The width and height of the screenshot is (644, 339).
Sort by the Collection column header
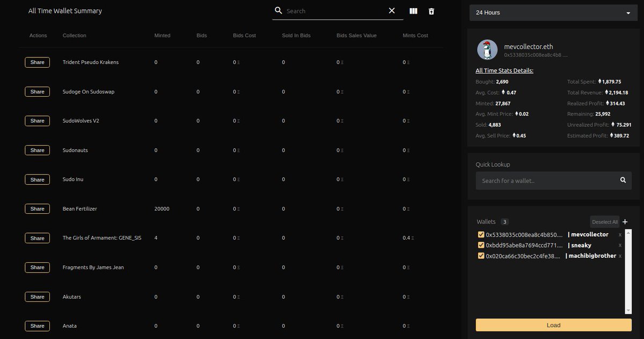point(75,35)
